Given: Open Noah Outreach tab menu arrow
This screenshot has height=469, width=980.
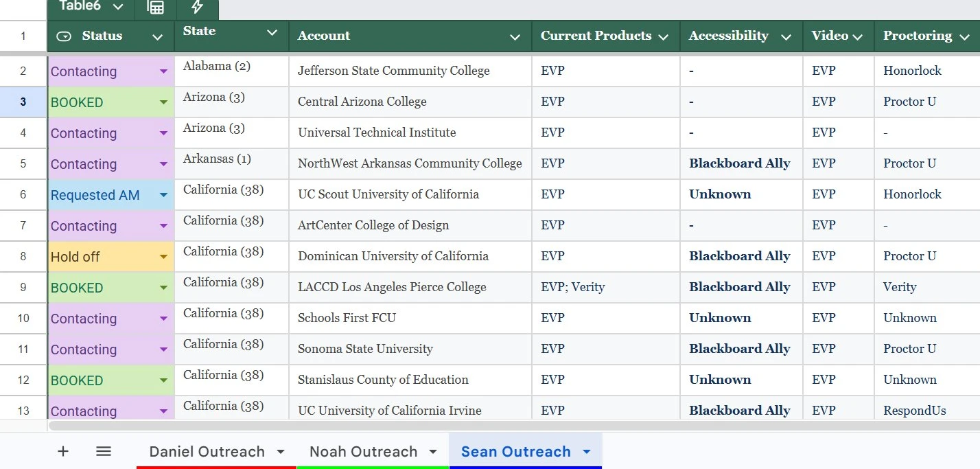Looking at the screenshot, I should tap(432, 452).
